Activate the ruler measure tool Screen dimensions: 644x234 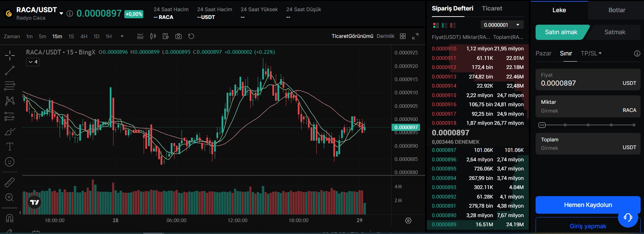coord(9,183)
